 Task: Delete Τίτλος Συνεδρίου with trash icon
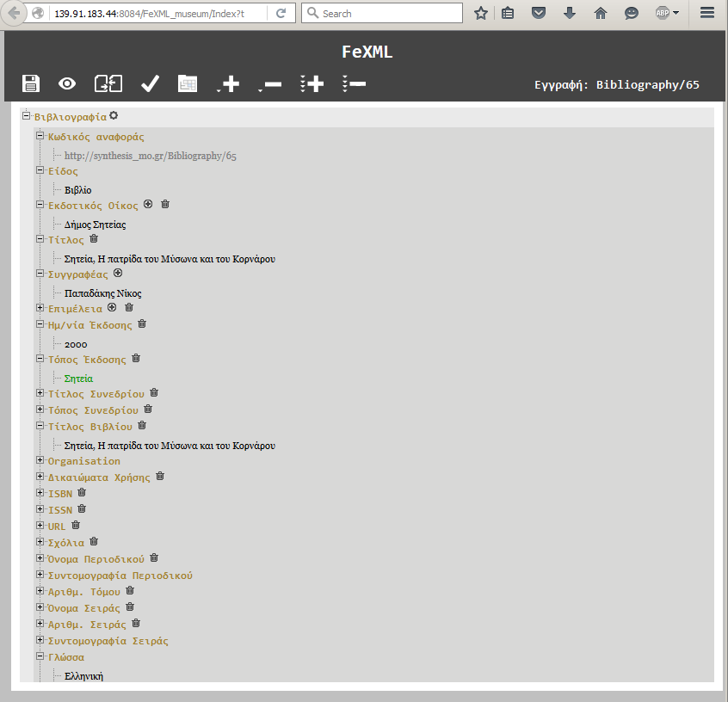pyautogui.click(x=154, y=392)
